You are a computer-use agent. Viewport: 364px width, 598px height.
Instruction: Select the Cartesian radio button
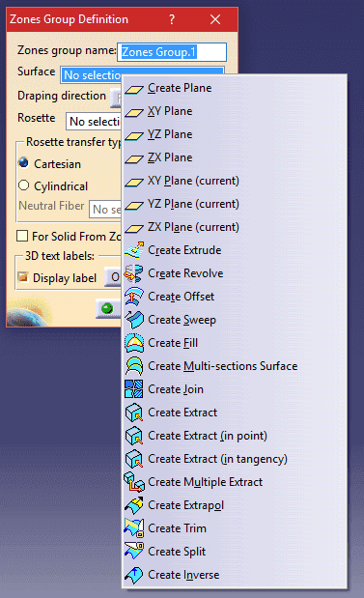coord(23,163)
